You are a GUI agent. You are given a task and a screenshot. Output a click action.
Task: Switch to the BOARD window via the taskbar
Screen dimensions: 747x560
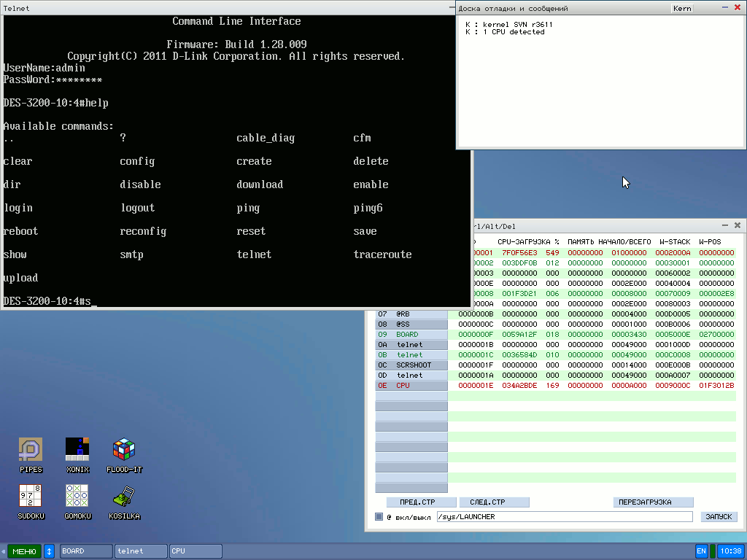(x=85, y=551)
